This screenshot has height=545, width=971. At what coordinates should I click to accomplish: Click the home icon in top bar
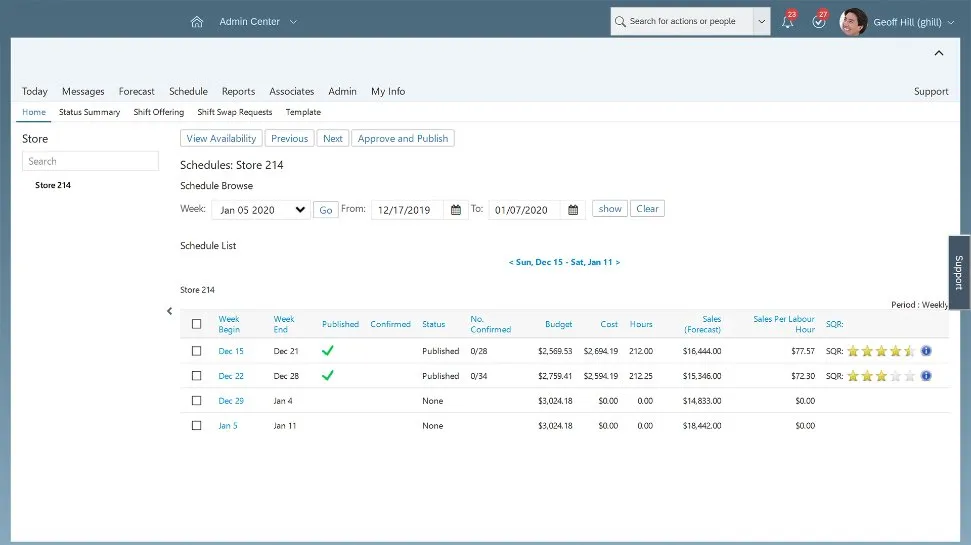[197, 22]
